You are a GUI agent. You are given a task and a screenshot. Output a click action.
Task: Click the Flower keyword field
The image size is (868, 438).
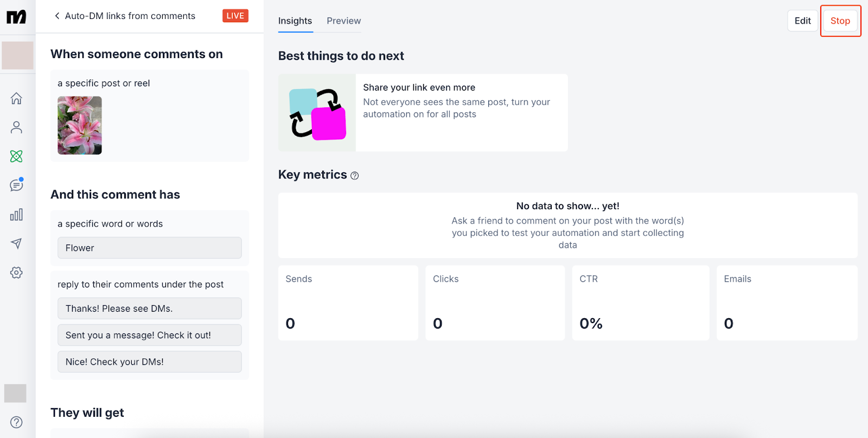[149, 248]
